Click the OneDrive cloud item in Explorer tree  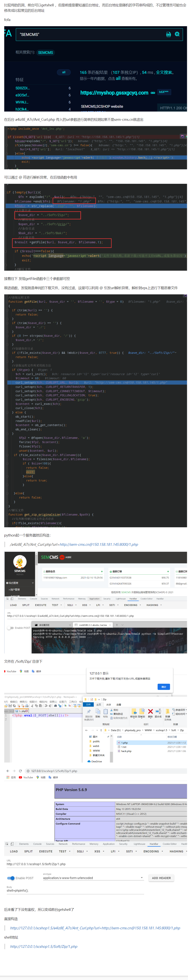[x=94, y=761]
